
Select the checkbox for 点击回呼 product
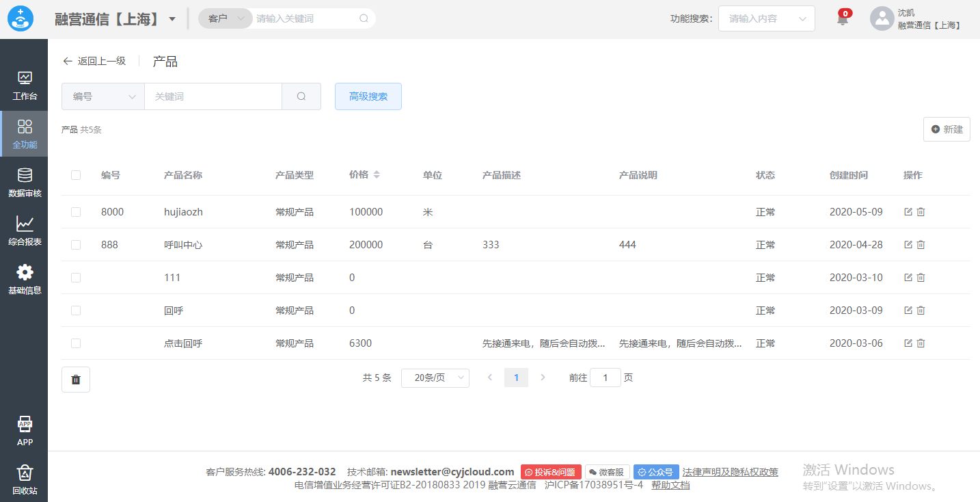[76, 343]
